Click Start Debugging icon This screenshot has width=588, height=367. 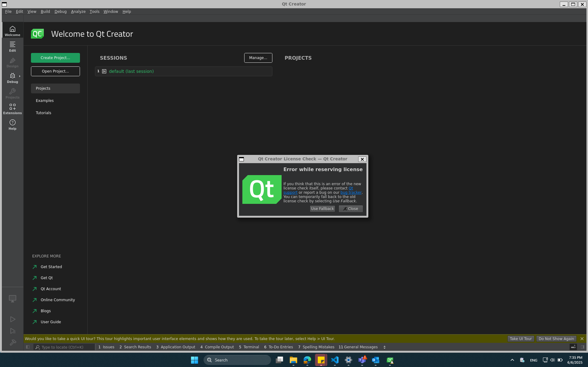pyautogui.click(x=13, y=331)
